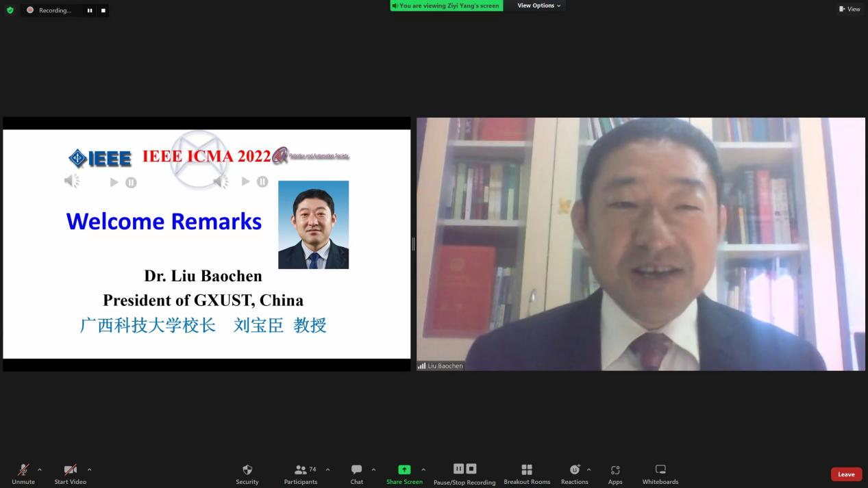The image size is (868, 488).
Task: Open audio options caret next to Unmute
Action: (39, 470)
